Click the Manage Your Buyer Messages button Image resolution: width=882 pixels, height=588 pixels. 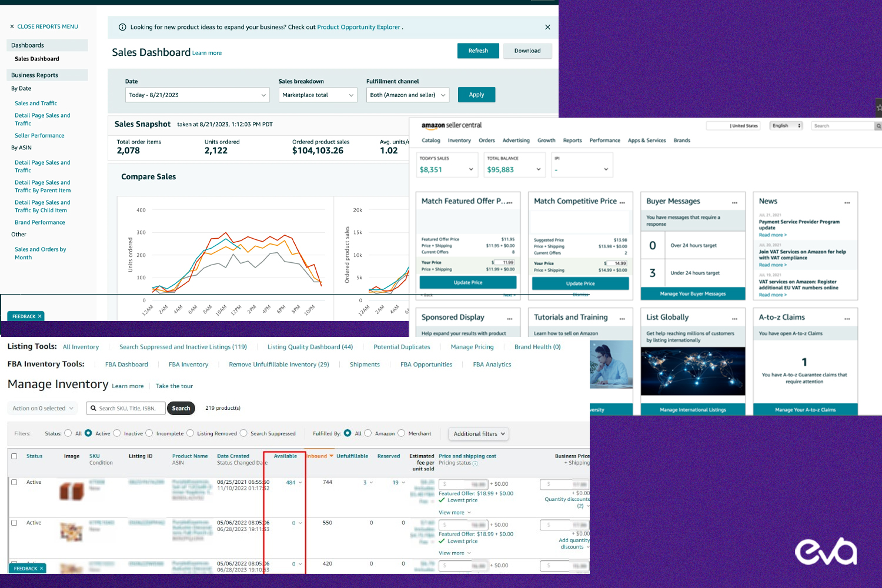pyautogui.click(x=693, y=294)
